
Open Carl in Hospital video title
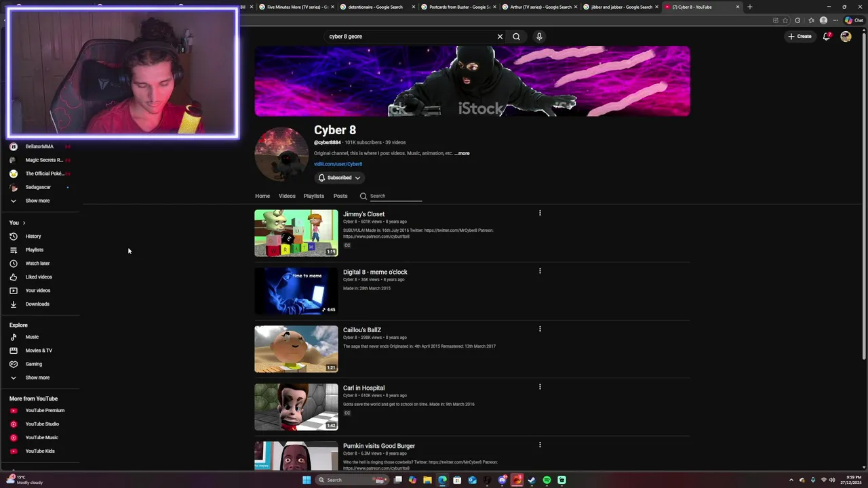click(x=363, y=388)
